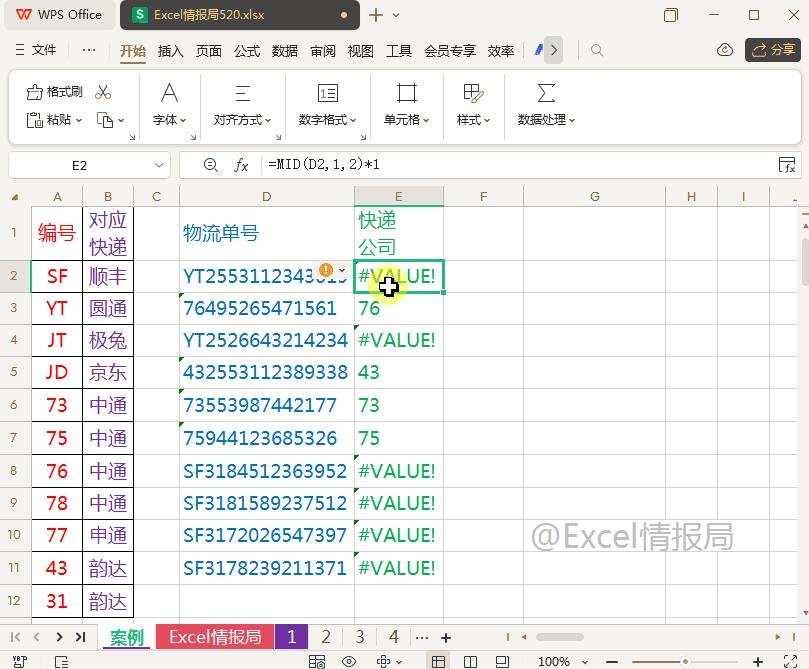Switch to the 数据 (Data) ribbon tab
Viewport: 809px width, 669px height.
(x=283, y=50)
